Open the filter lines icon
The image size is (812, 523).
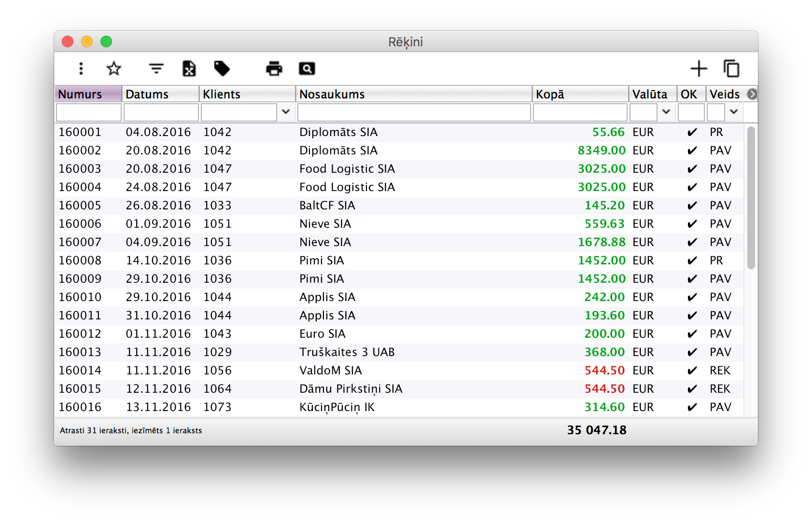click(156, 69)
